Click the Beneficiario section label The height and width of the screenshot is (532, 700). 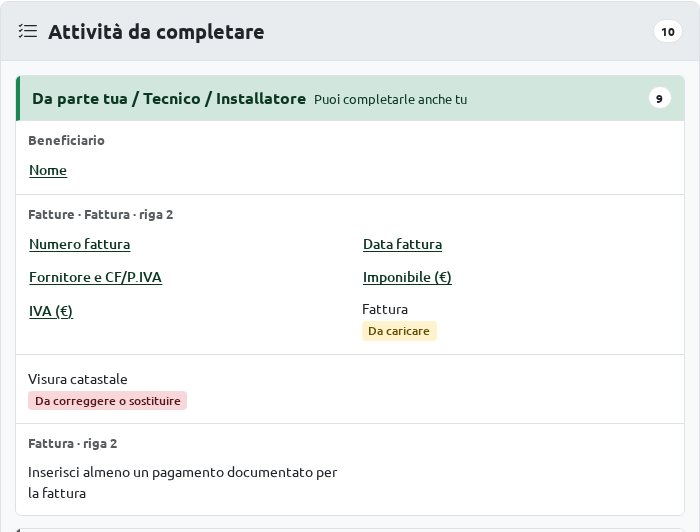point(67,141)
